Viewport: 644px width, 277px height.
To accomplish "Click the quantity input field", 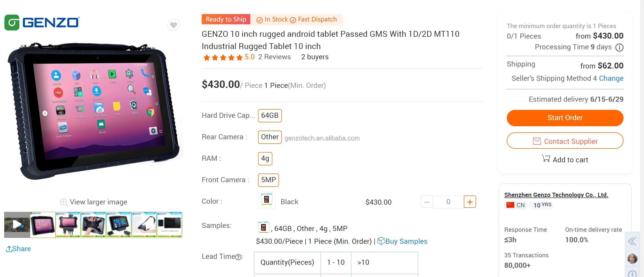I will 448,202.
